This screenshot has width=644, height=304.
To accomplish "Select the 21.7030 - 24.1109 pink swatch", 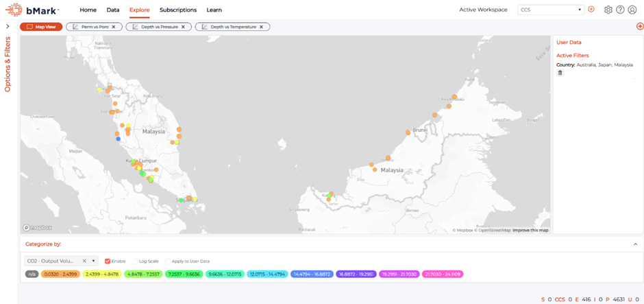I will [x=443, y=274].
